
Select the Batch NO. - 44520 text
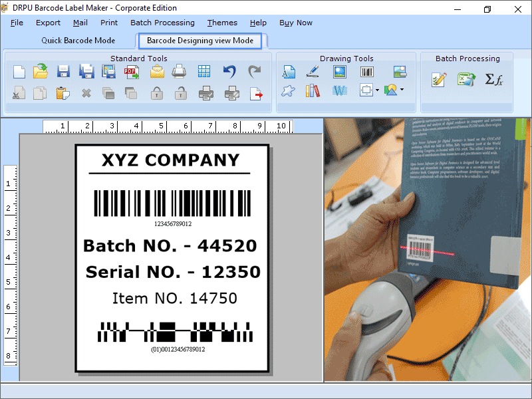tap(170, 245)
